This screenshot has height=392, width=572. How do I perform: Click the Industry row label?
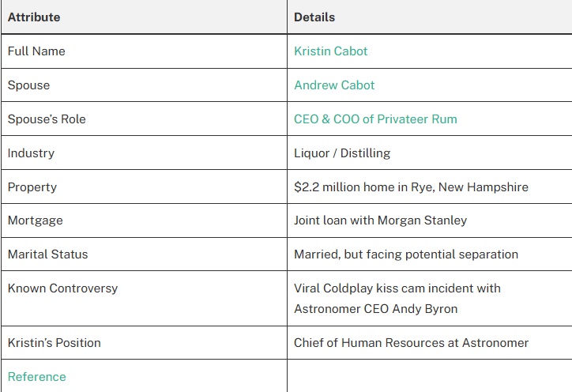[x=31, y=153]
